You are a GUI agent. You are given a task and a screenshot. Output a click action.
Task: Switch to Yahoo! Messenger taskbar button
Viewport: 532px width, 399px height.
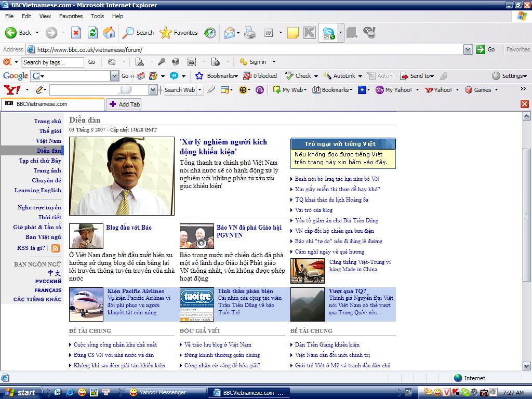coord(165,393)
